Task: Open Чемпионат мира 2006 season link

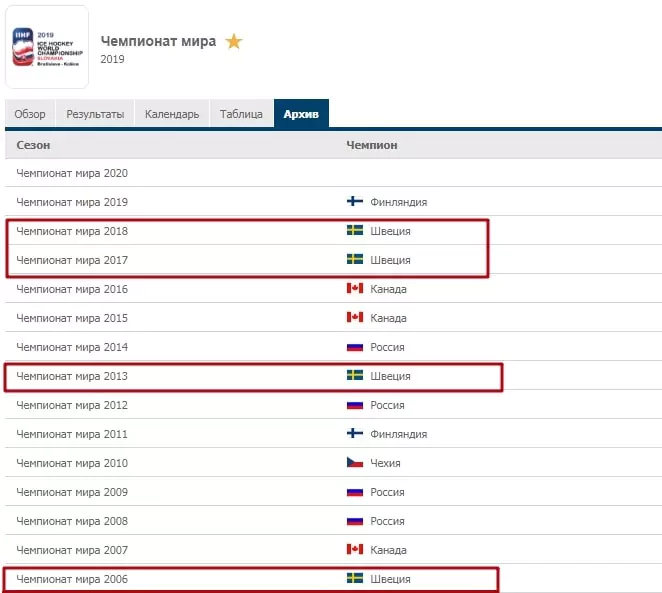Action: point(72,579)
